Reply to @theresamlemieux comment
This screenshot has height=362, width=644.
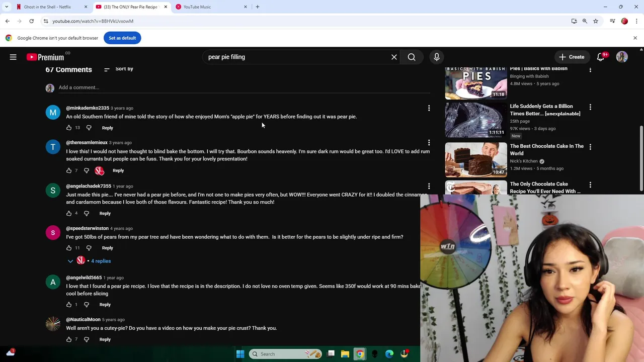coord(118,170)
